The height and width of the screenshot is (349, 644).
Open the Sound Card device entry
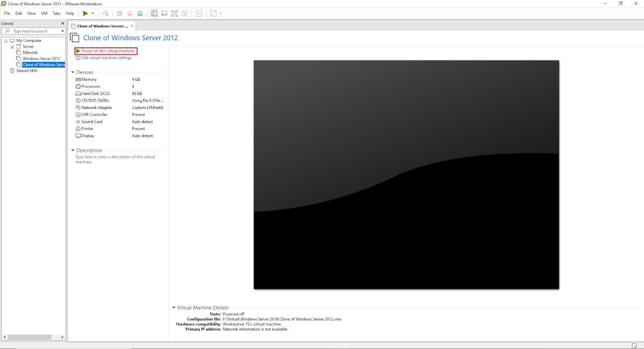point(92,122)
